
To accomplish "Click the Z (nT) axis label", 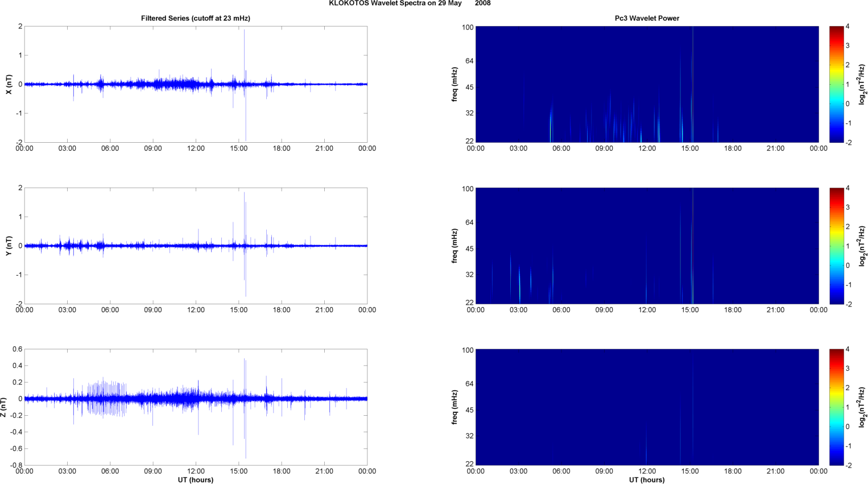I will (4, 407).
